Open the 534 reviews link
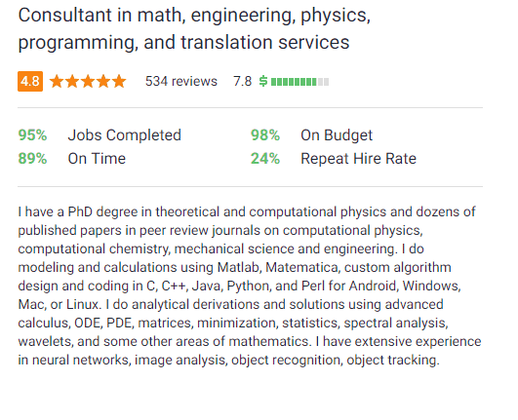This screenshot has height=420, width=518. click(181, 81)
